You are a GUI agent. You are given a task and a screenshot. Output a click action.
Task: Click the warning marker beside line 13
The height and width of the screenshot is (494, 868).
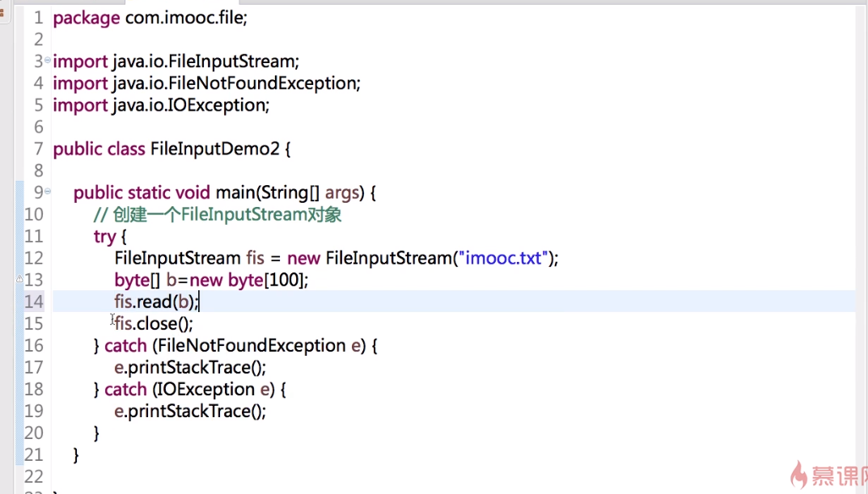tap(19, 279)
